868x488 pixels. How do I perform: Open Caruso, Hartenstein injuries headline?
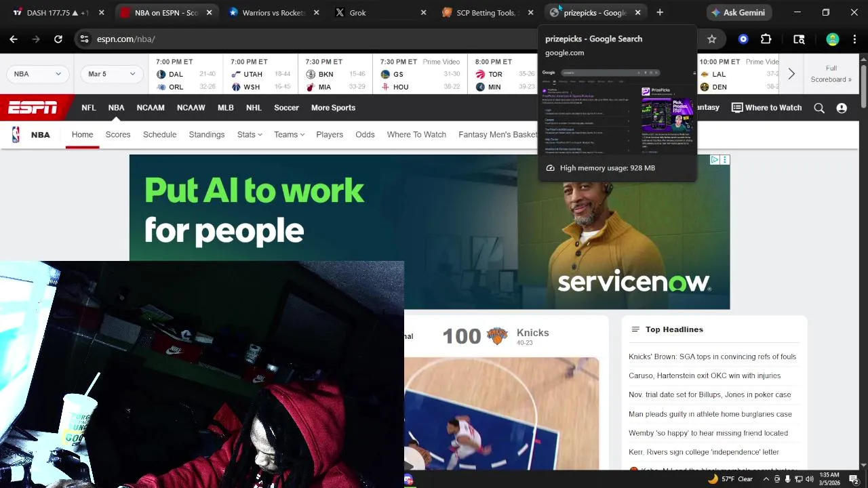pyautogui.click(x=705, y=375)
